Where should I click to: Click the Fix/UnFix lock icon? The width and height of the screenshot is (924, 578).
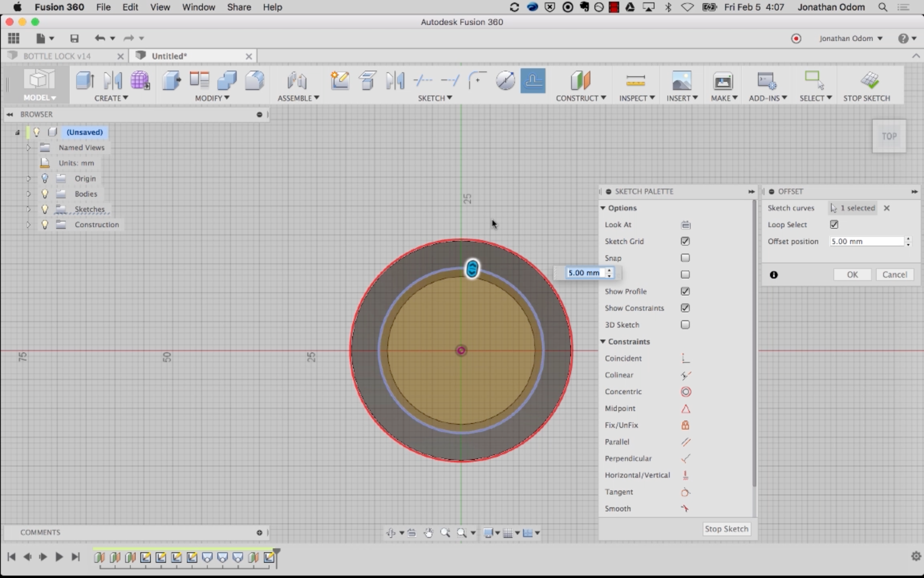click(685, 425)
